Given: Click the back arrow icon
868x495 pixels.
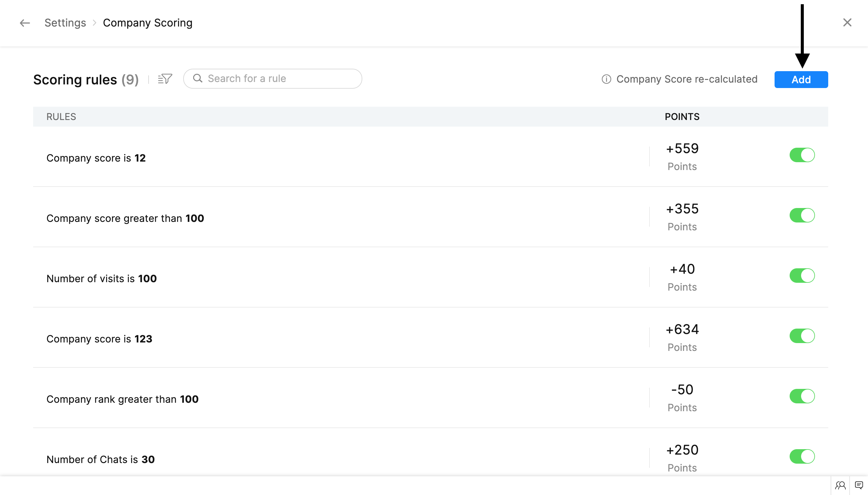Looking at the screenshot, I should pyautogui.click(x=24, y=23).
